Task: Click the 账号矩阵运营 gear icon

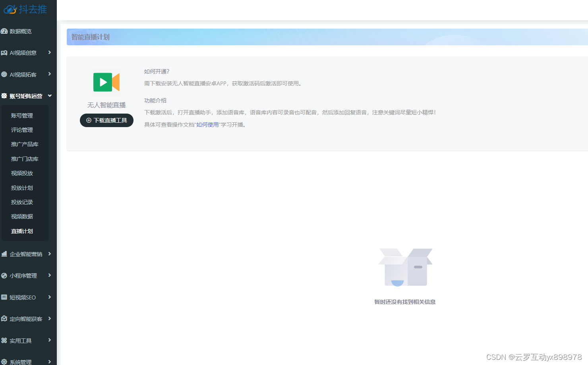Action: [x=4, y=96]
